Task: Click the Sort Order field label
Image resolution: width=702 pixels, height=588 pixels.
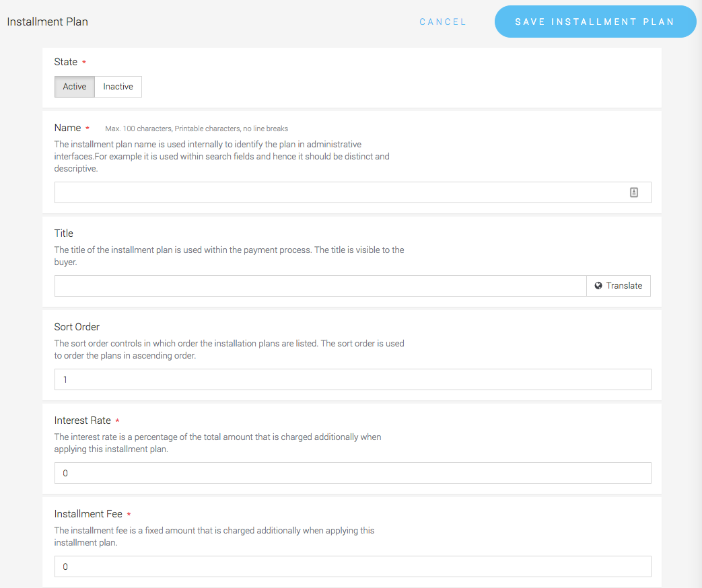Action: (77, 327)
